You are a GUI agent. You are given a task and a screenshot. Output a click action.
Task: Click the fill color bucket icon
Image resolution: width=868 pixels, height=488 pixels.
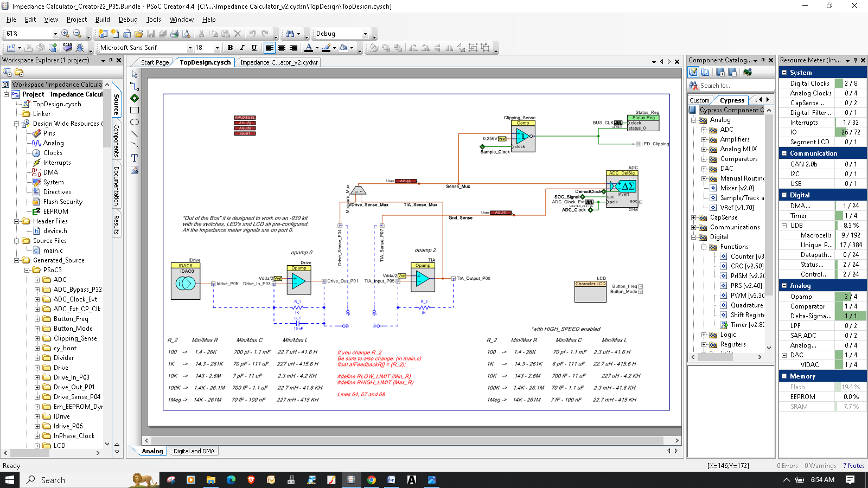(343, 48)
